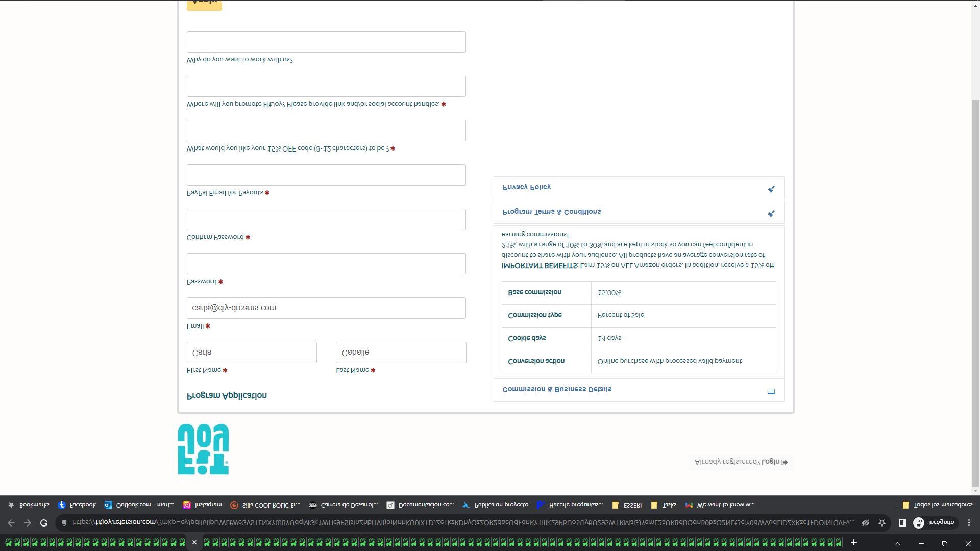The height and width of the screenshot is (551, 980).
Task: Click the 15.00% commission value
Action: tap(609, 293)
